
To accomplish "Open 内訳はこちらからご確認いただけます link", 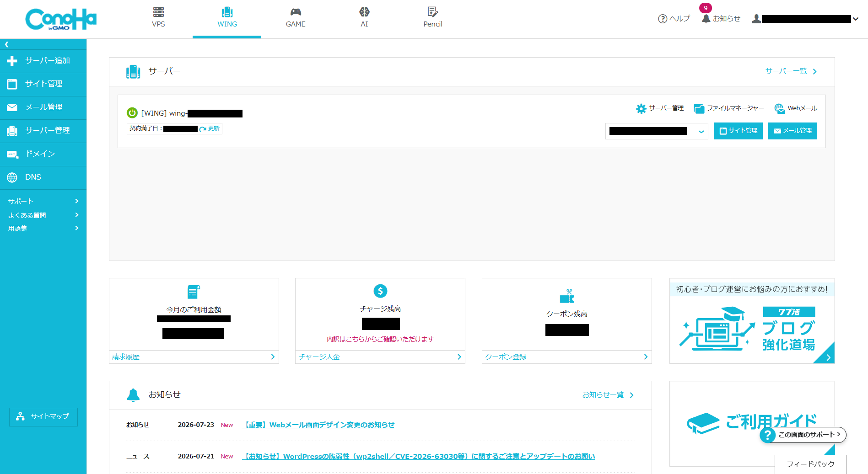I will pyautogui.click(x=380, y=339).
